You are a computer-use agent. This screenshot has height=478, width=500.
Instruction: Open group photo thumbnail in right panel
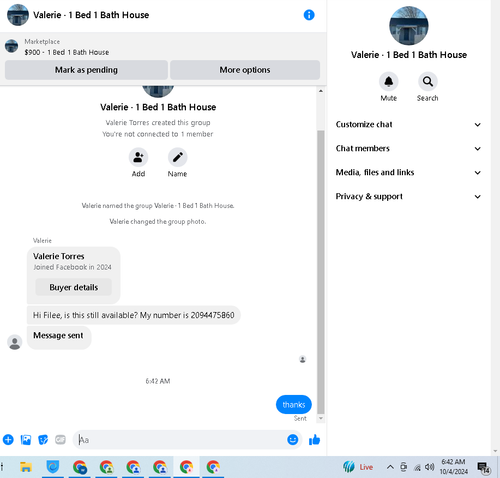[x=409, y=26]
